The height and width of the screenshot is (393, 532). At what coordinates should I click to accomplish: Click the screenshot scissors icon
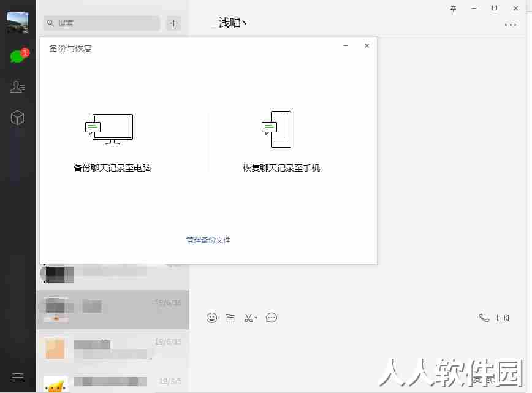[248, 318]
